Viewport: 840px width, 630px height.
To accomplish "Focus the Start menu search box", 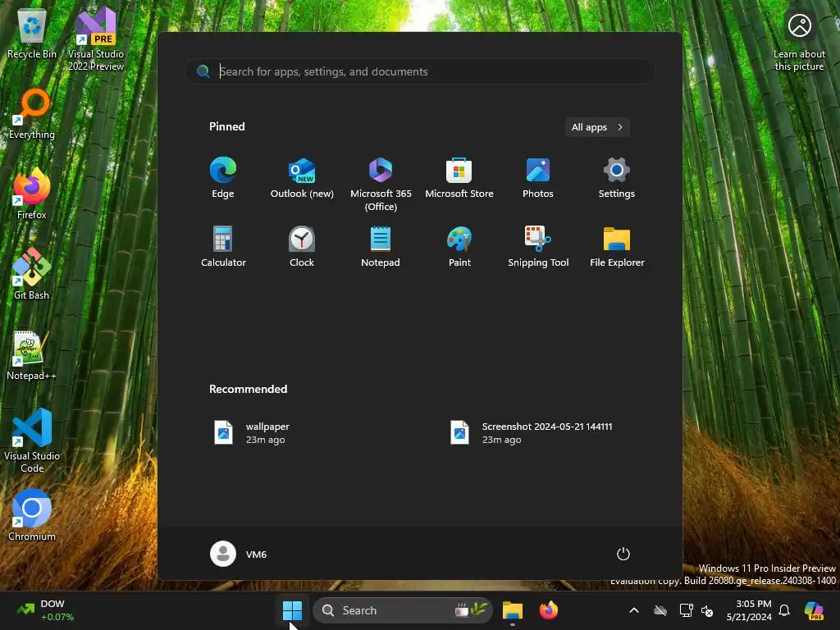I will pos(421,71).
